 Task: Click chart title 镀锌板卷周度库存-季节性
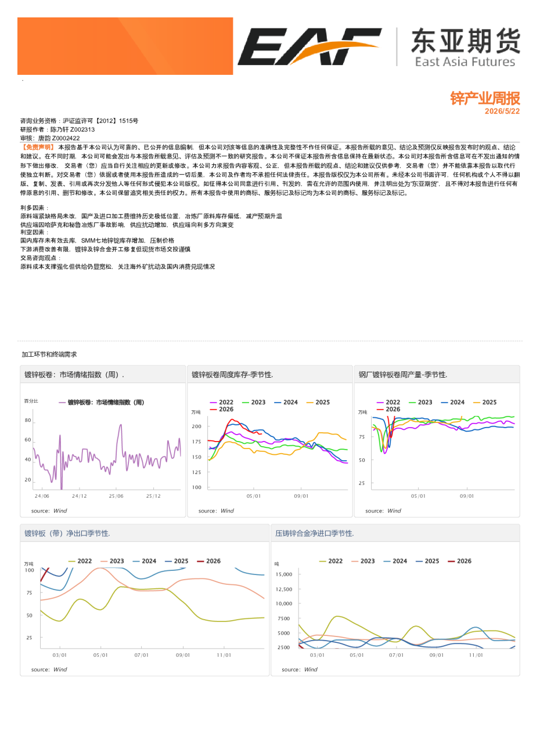[232, 375]
